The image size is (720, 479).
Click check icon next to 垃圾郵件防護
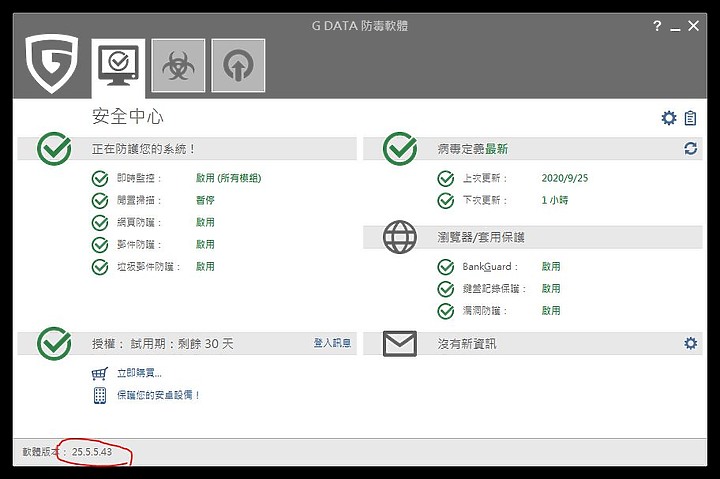pyautogui.click(x=100, y=266)
